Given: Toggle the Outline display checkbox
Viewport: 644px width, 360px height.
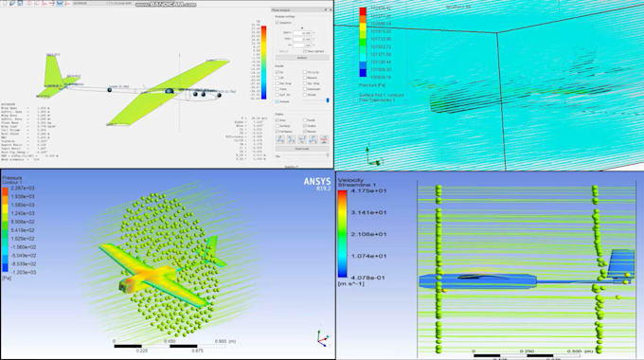Looking at the screenshot, I should click(305, 126).
